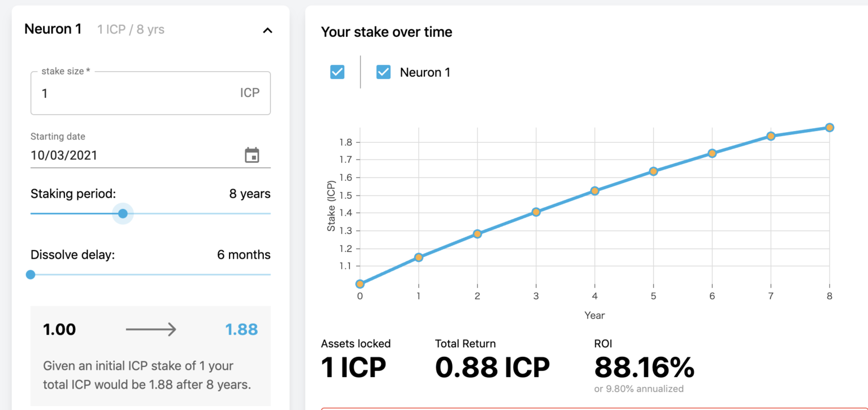Click the year 0 data point

point(360,283)
